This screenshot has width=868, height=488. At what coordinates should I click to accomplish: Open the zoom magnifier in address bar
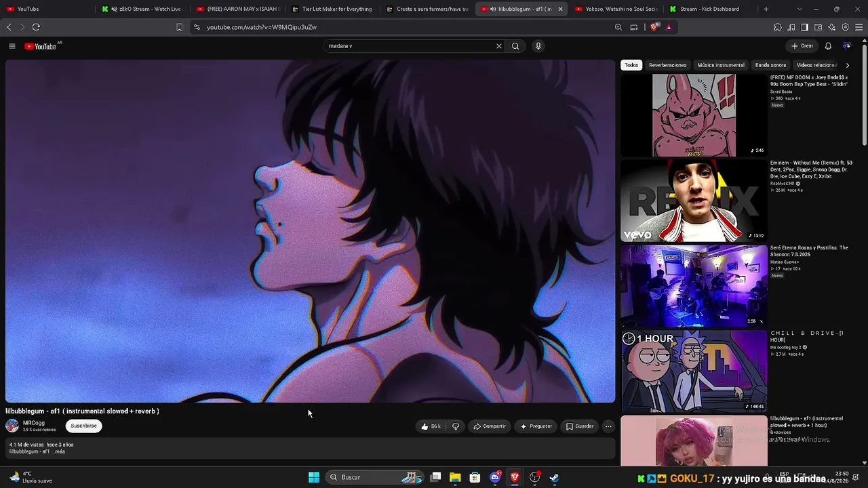pyautogui.click(x=618, y=27)
